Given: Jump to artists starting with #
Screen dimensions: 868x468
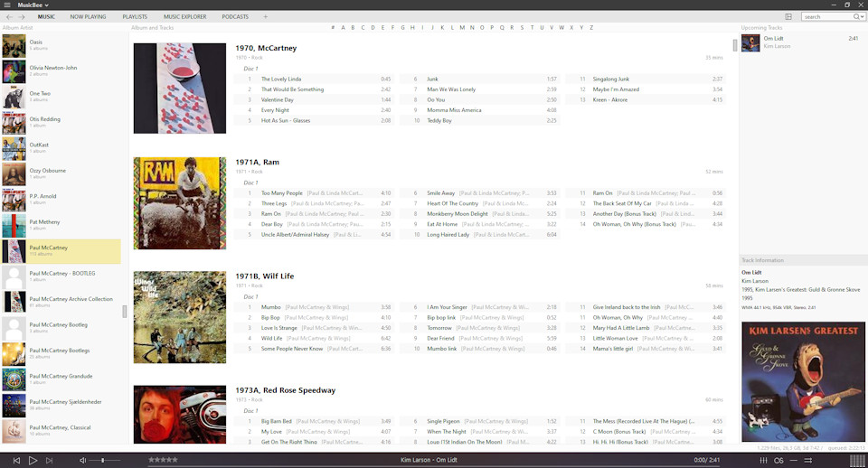Looking at the screenshot, I should (x=333, y=28).
